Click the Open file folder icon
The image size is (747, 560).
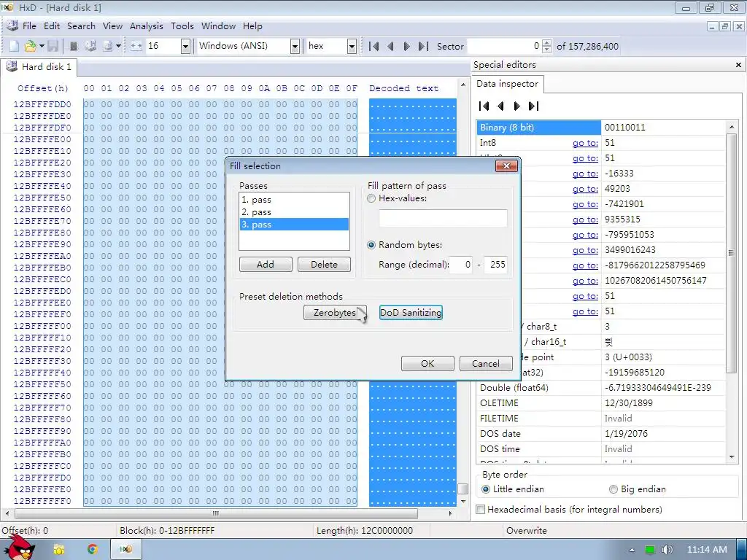[30, 46]
